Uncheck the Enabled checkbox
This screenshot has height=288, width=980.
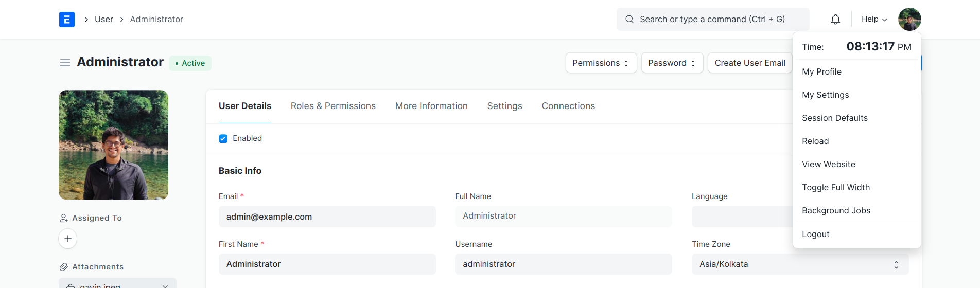pyautogui.click(x=223, y=138)
